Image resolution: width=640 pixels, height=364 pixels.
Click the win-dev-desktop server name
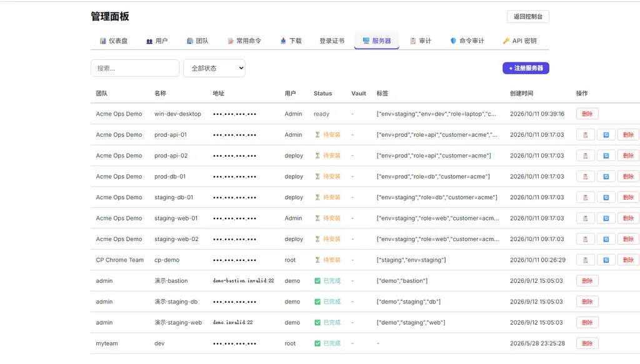click(x=177, y=114)
